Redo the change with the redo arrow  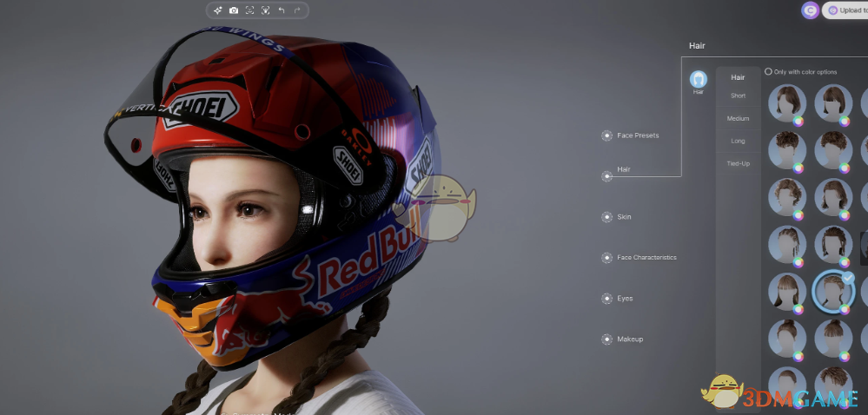(297, 10)
